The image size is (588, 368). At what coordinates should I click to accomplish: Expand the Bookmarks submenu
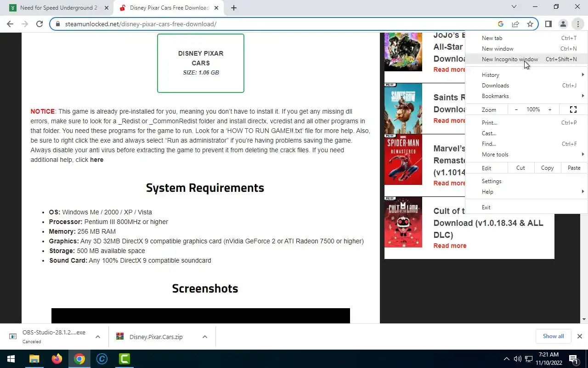pyautogui.click(x=526, y=96)
